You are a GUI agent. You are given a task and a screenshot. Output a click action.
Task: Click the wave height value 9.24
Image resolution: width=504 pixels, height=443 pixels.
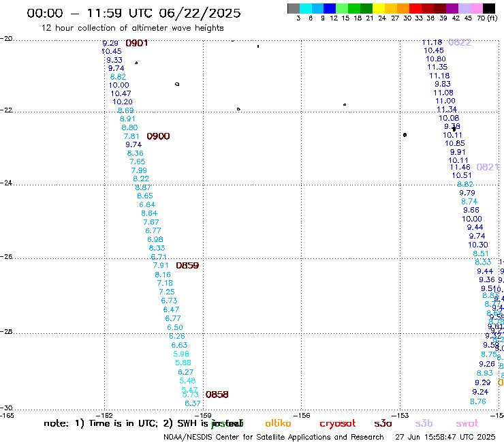[480, 392]
